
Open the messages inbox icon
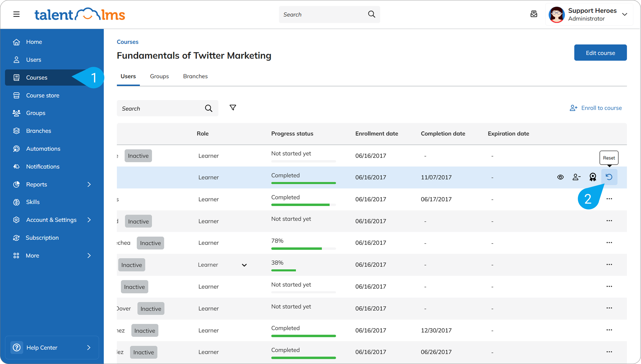pos(534,14)
